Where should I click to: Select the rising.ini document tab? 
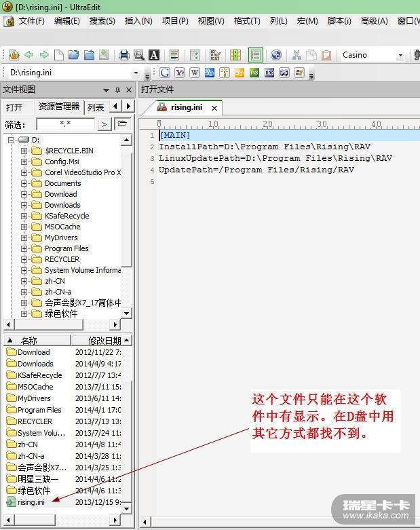click(x=187, y=107)
